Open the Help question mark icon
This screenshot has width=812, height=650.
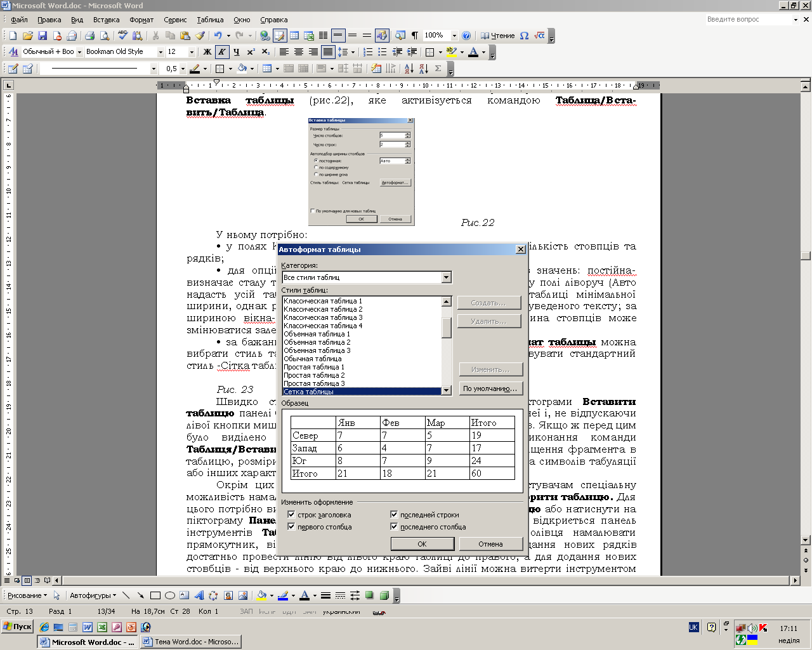pyautogui.click(x=466, y=36)
